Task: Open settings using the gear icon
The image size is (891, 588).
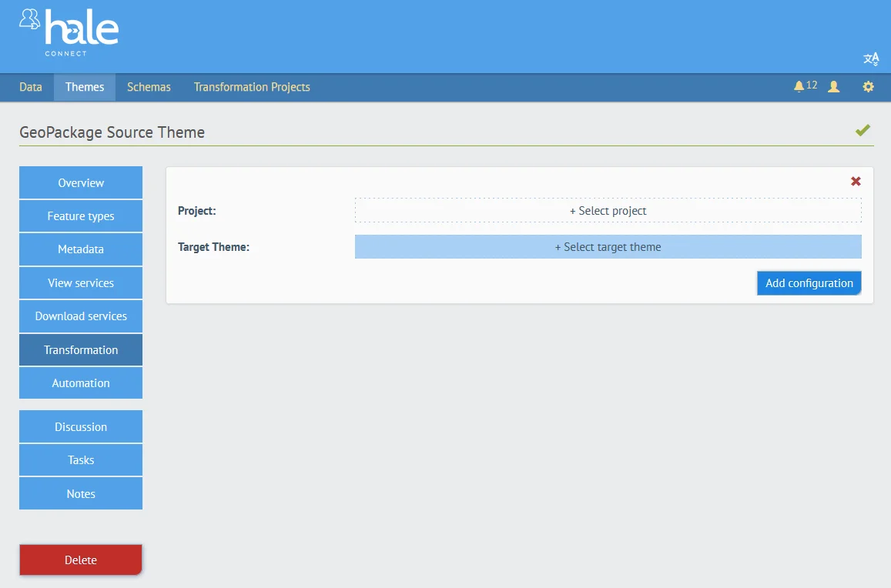Action: pyautogui.click(x=868, y=86)
